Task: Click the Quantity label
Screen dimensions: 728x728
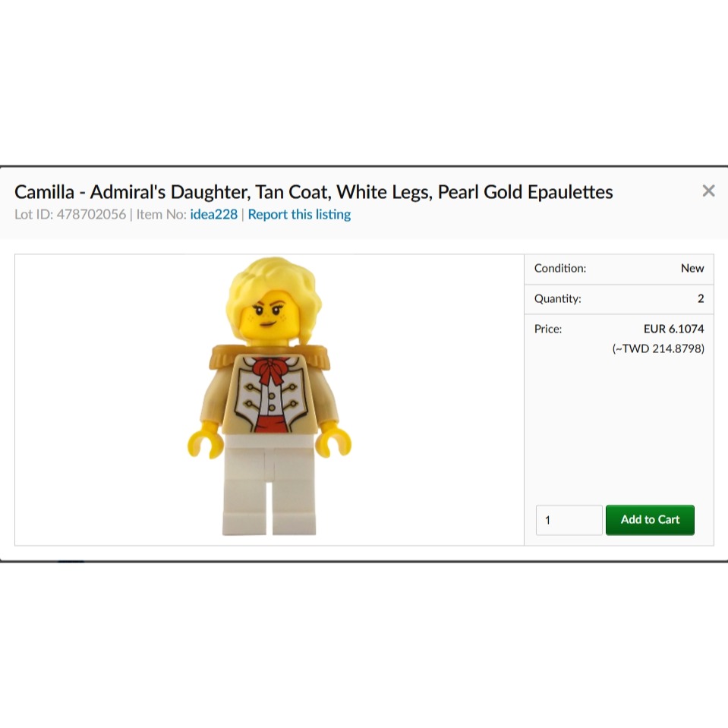Action: point(558,298)
